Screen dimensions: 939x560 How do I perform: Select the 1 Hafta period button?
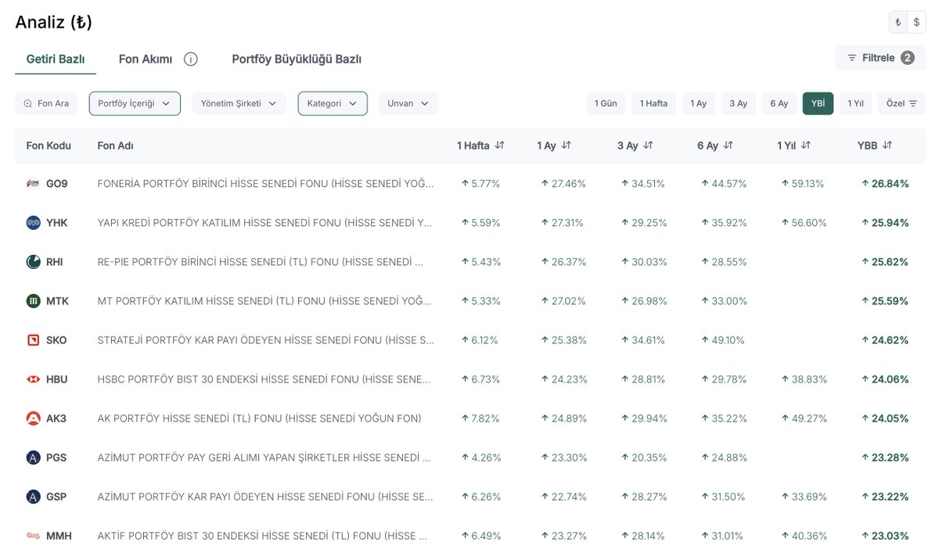pyautogui.click(x=653, y=103)
